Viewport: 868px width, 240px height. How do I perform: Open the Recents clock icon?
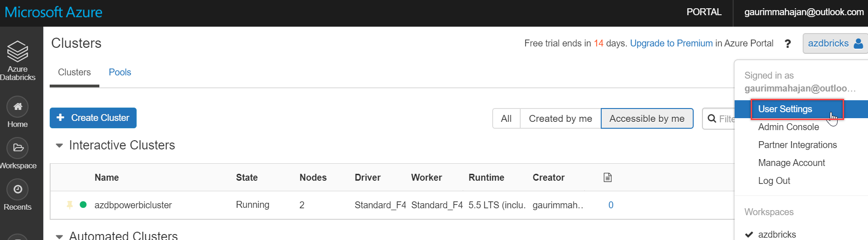[17, 189]
